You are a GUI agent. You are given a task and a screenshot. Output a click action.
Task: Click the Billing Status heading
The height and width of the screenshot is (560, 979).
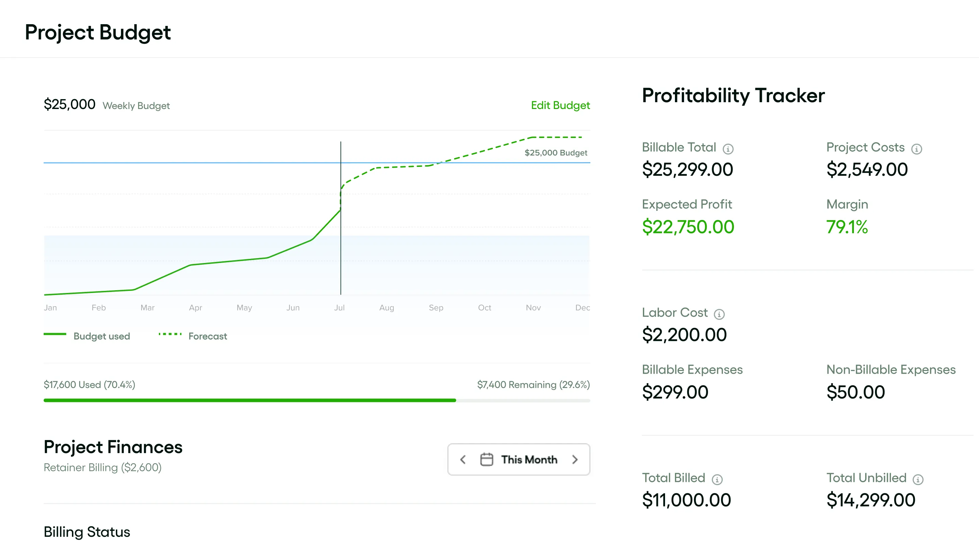click(x=87, y=532)
